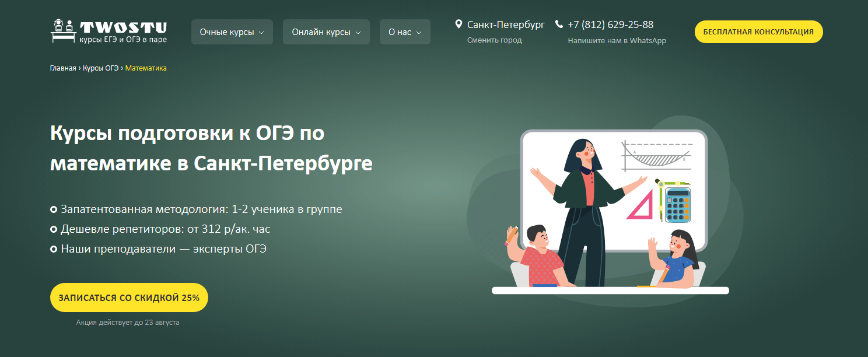Go to Главная in the breadcrumbs
This screenshot has height=357, width=868.
click(63, 68)
